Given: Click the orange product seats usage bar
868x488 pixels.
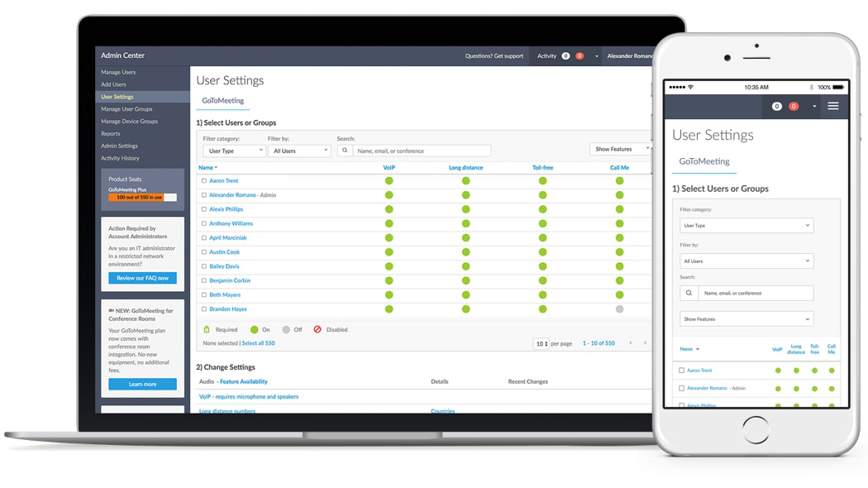Looking at the screenshot, I should pyautogui.click(x=136, y=197).
